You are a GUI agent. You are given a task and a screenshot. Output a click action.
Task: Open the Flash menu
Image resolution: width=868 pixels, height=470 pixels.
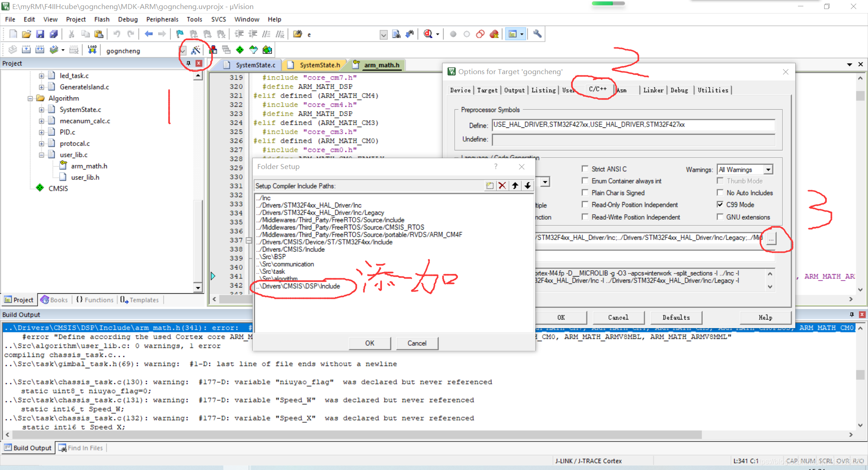coord(102,19)
